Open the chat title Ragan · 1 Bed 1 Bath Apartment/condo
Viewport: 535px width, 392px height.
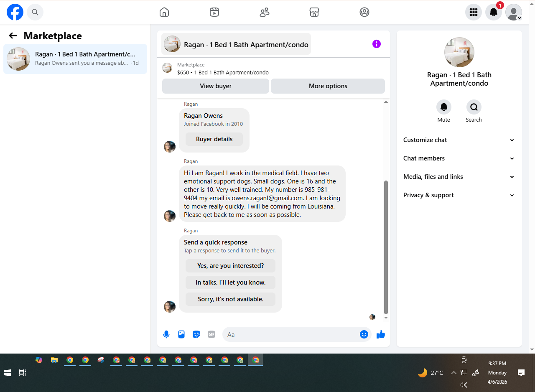pos(236,44)
